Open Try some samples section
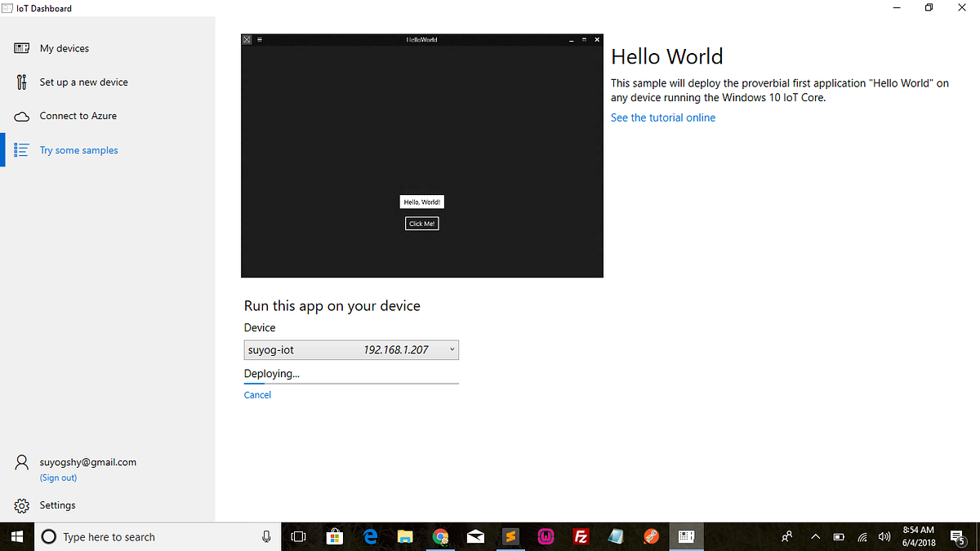This screenshot has width=980, height=551. pyautogui.click(x=107, y=150)
